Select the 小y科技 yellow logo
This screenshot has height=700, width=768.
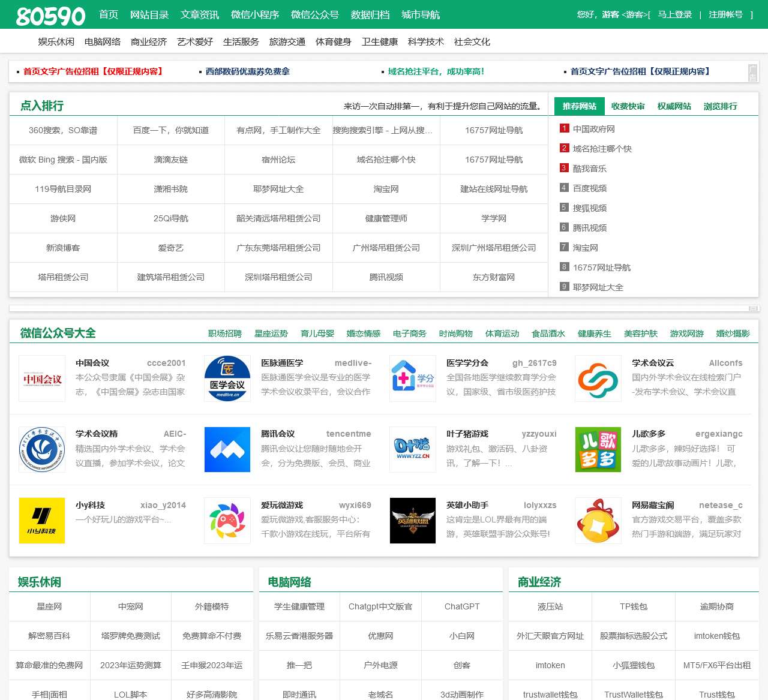pos(42,521)
